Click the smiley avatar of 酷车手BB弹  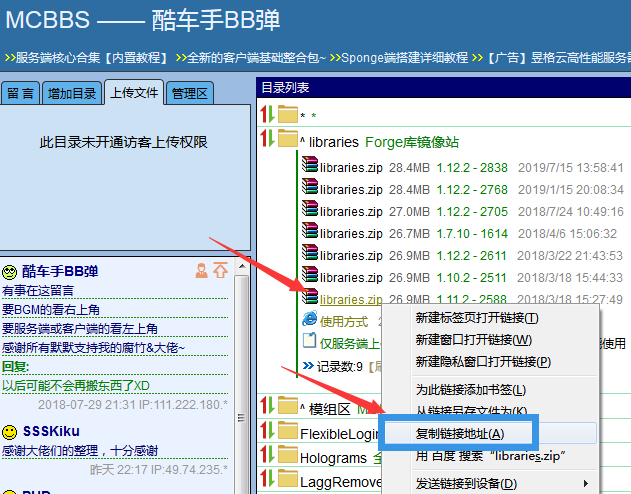pyautogui.click(x=9, y=272)
